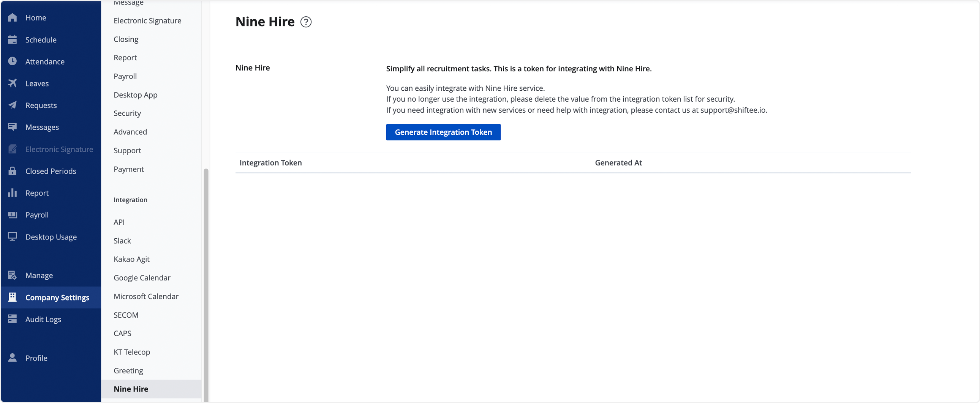
Task: Open Security settings in submenu
Action: coord(127,113)
